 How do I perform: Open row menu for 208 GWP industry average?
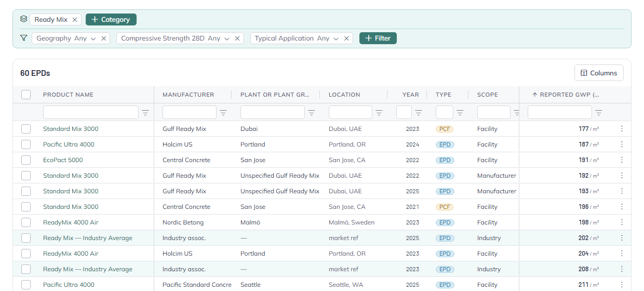622,269
